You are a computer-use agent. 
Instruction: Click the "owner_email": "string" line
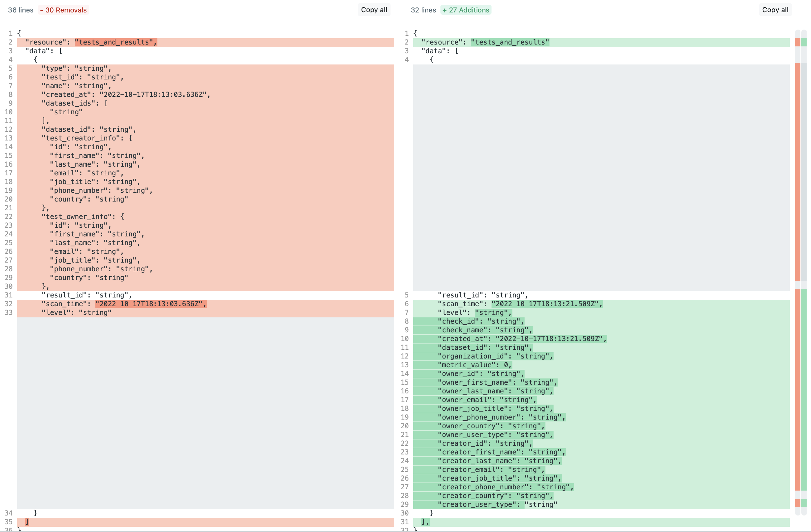coord(487,400)
